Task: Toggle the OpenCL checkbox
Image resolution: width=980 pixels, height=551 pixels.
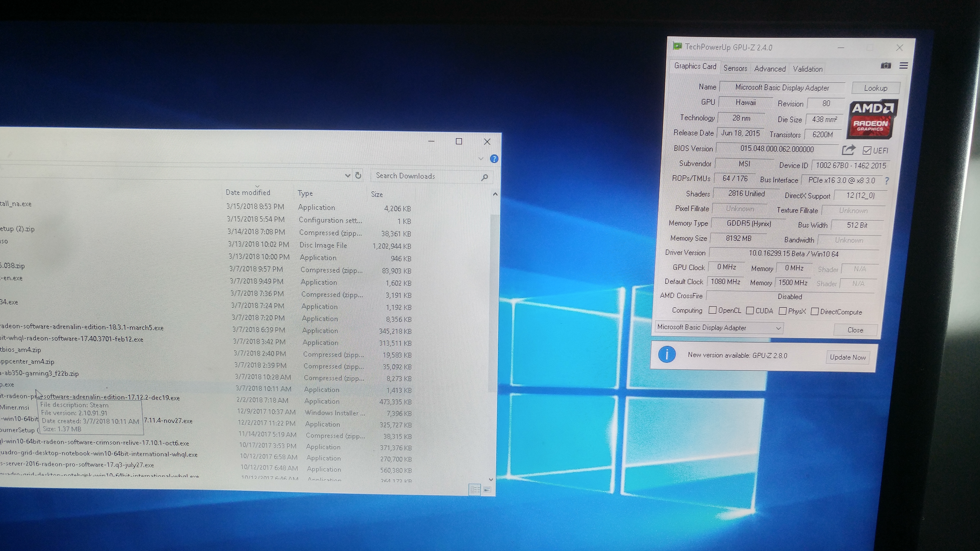Action: 712,310
